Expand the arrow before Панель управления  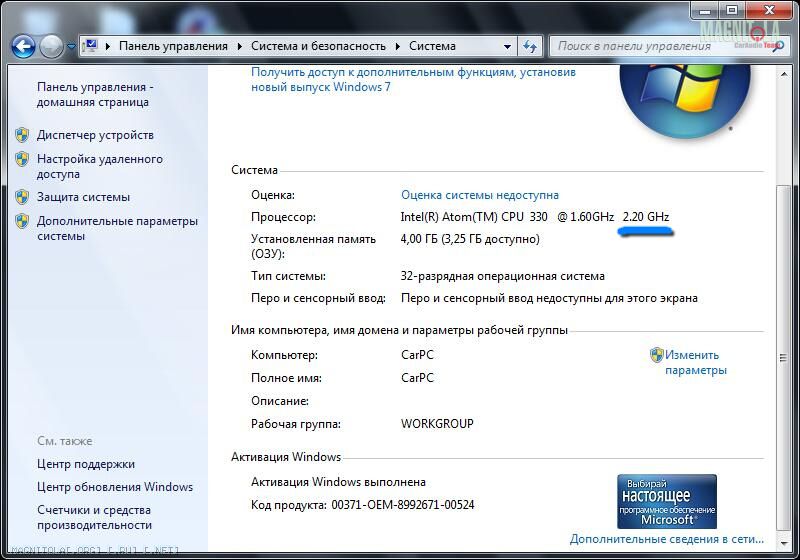pos(108,46)
